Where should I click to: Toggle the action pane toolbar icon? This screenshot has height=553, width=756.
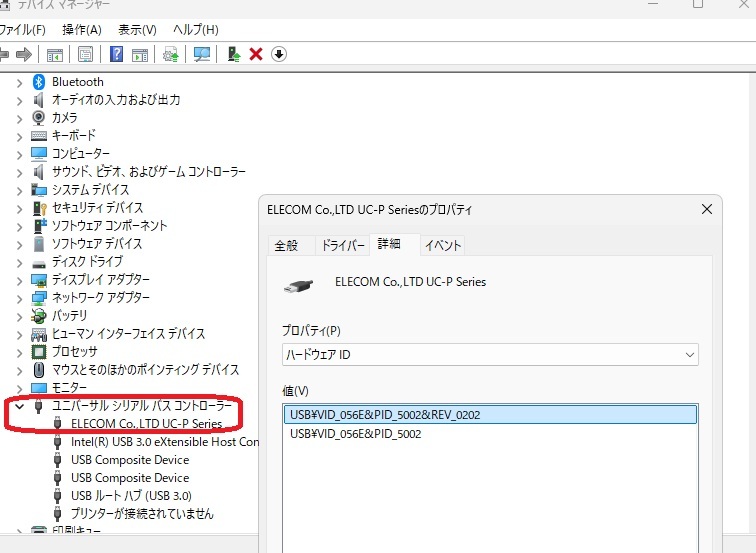click(x=140, y=54)
